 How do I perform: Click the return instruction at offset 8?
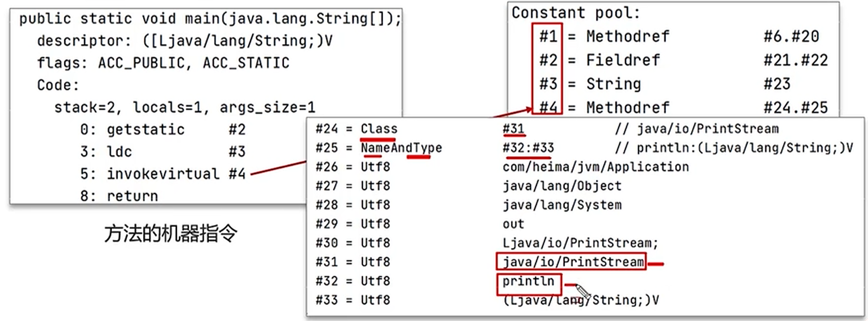point(120,196)
